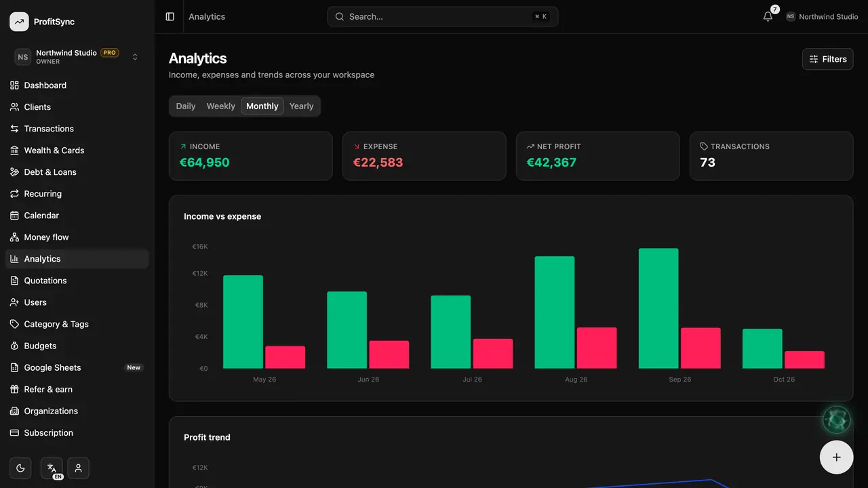Click the Analytics bar chart icon
The image size is (868, 488).
(14, 259)
